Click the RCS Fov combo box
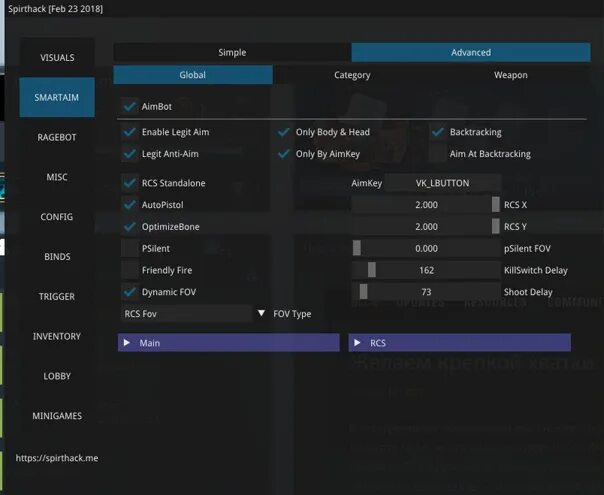The image size is (604, 495). click(186, 314)
